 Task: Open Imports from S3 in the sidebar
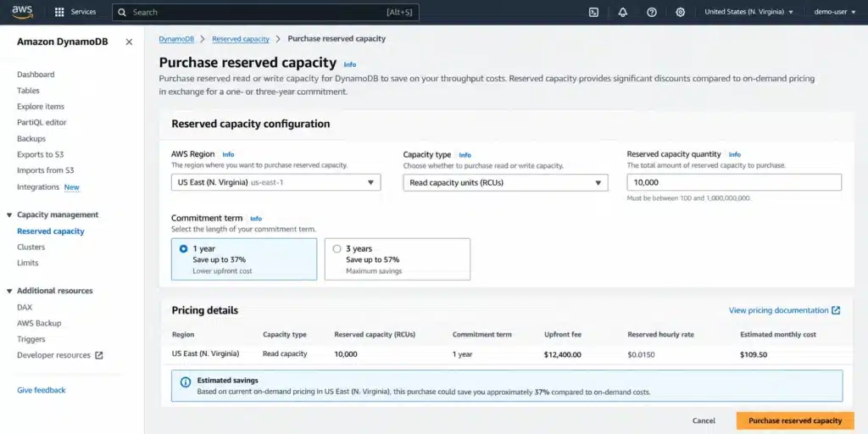click(x=46, y=170)
